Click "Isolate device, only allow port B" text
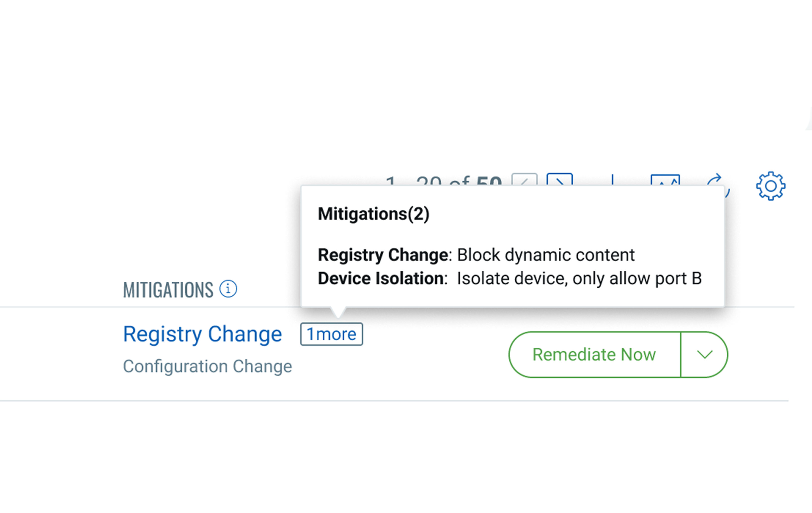 pyautogui.click(x=579, y=278)
